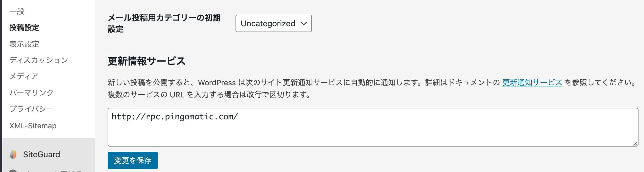
Task: Click the text area resize handle
Action: point(635,143)
